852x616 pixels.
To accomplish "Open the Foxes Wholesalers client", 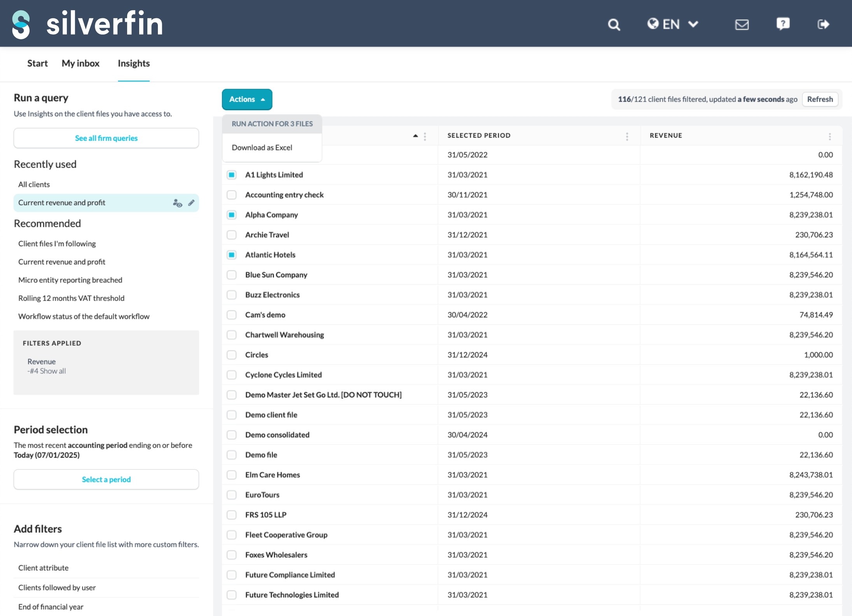I will coord(276,555).
